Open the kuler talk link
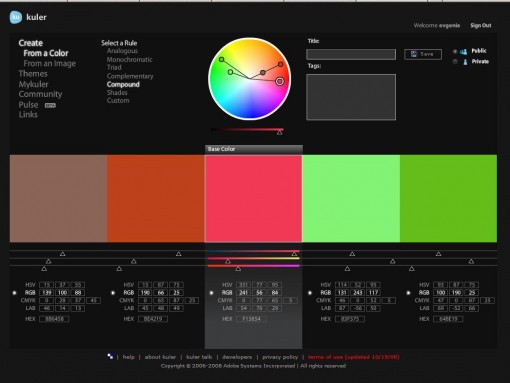The image size is (510, 383). [x=199, y=357]
